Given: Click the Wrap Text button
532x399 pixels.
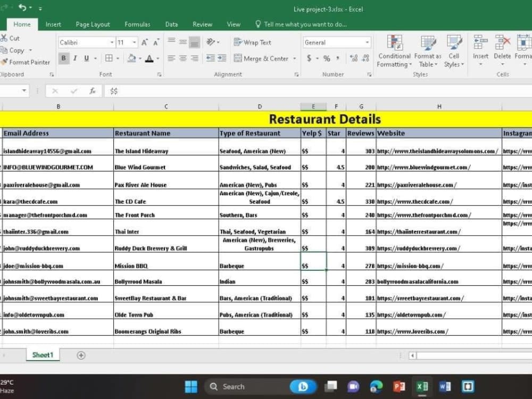Looking at the screenshot, I should click(252, 43).
